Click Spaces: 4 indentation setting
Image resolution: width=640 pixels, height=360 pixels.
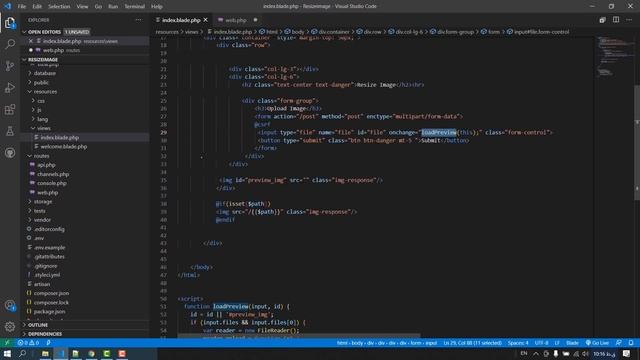tap(518, 343)
